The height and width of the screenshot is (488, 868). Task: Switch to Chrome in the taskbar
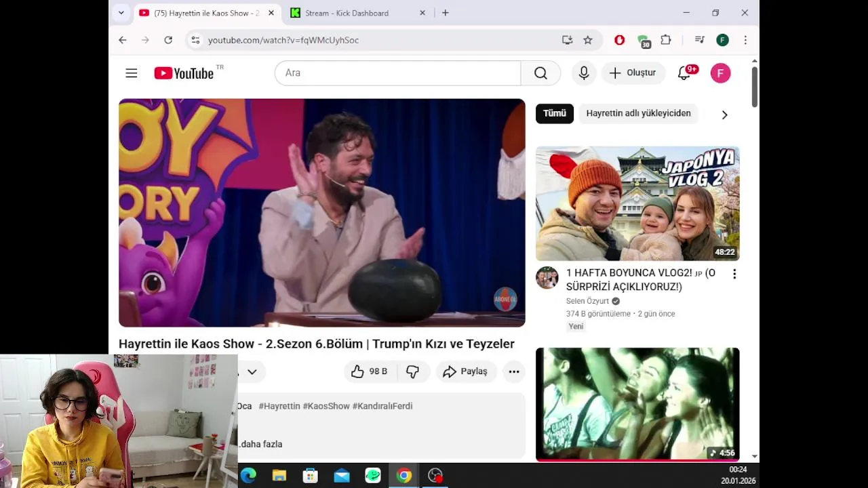[404, 476]
